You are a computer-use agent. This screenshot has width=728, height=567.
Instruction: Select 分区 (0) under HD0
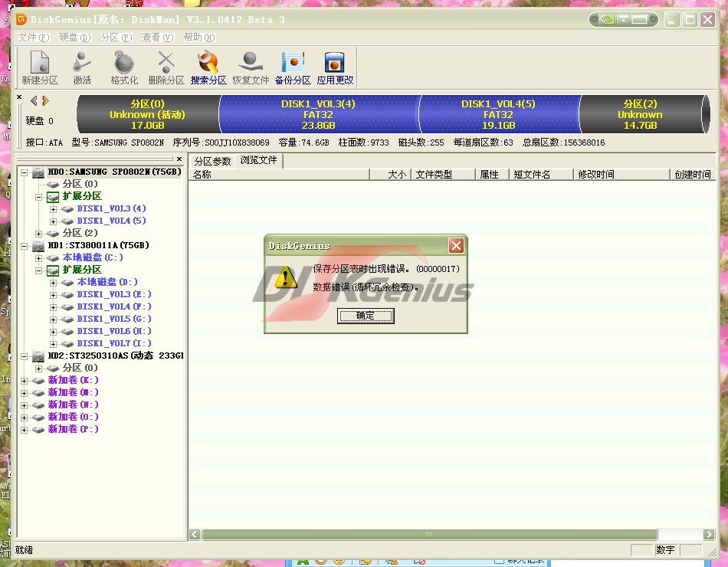click(80, 184)
